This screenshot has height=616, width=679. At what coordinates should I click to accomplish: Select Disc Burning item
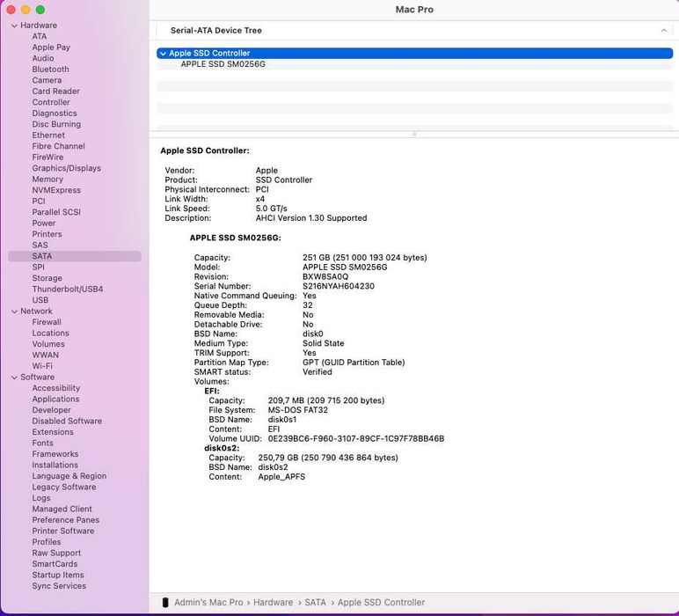(x=56, y=124)
